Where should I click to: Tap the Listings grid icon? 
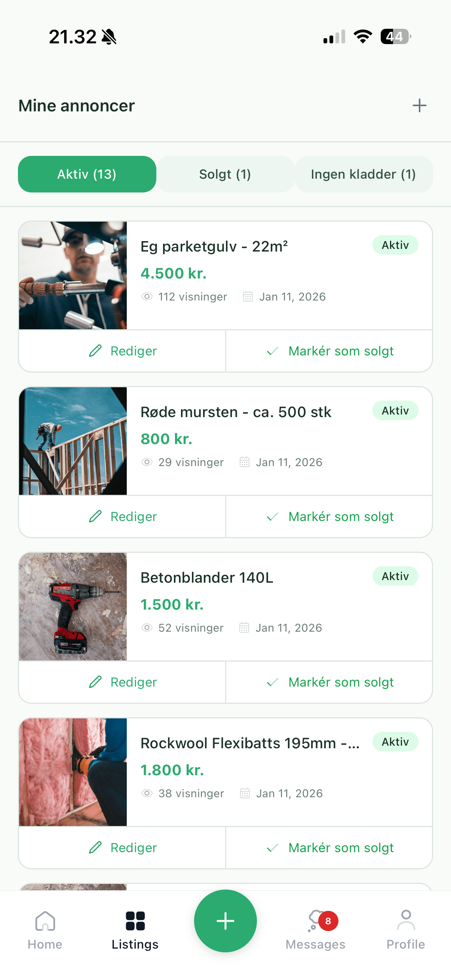click(x=135, y=921)
